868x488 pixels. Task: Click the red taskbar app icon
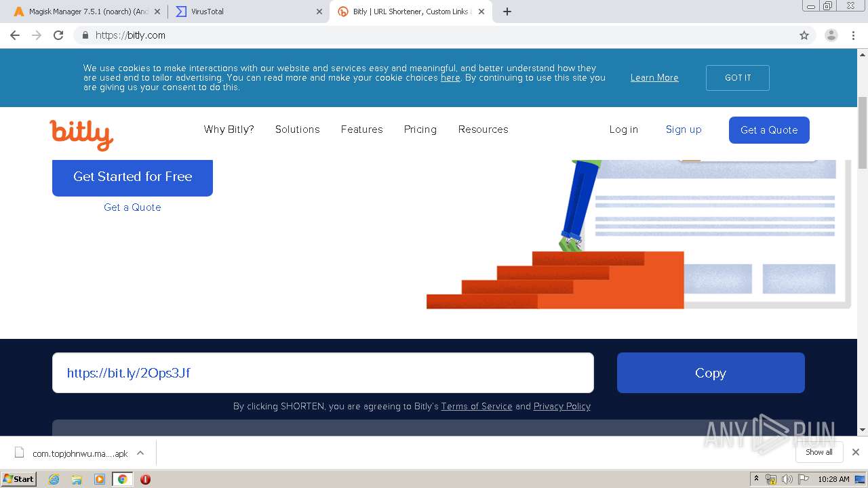coord(145,479)
